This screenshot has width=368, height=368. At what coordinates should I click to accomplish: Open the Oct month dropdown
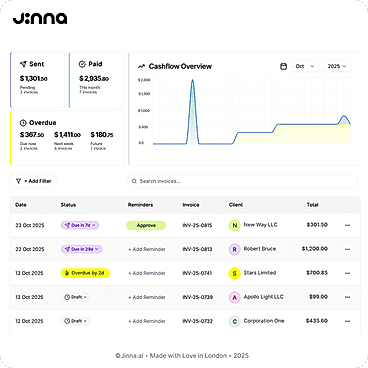(305, 66)
